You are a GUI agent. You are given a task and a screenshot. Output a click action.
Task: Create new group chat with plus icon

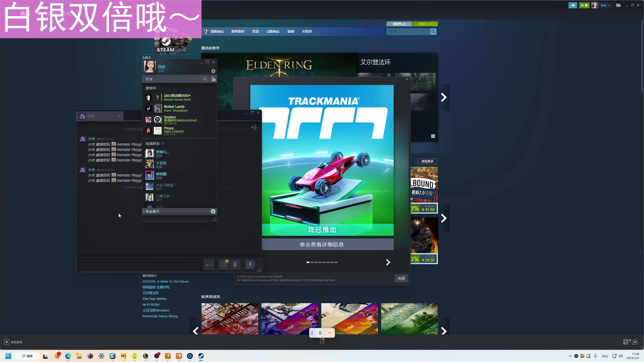[x=213, y=211]
